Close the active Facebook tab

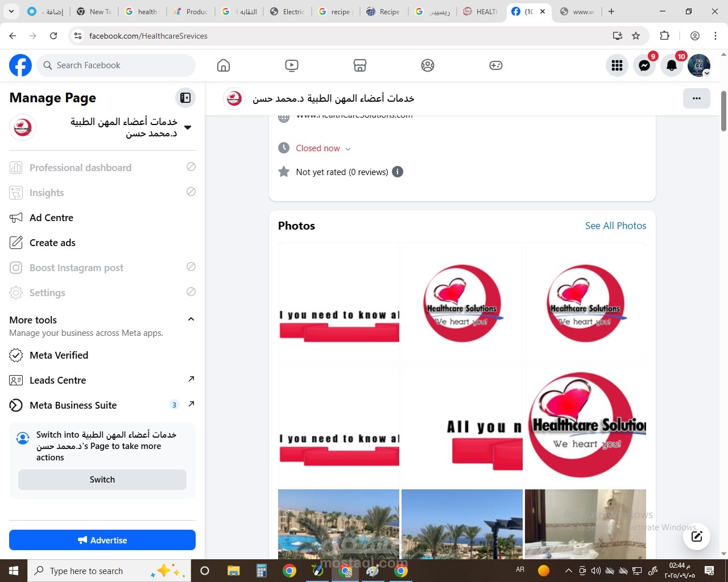point(543,11)
